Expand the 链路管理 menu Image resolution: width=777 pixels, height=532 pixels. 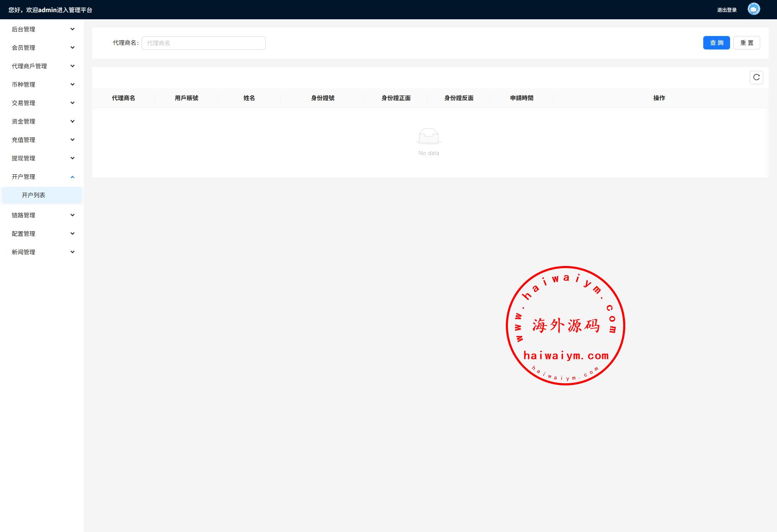point(42,215)
